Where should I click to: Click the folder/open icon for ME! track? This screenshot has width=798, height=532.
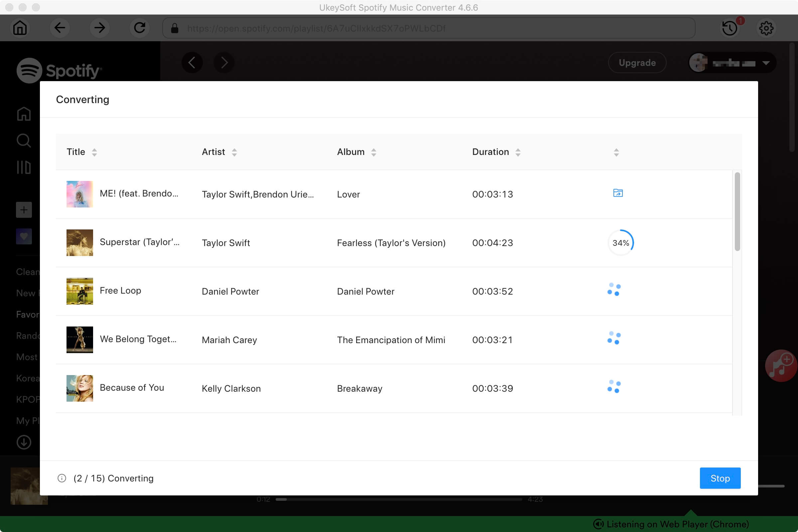[617, 193]
